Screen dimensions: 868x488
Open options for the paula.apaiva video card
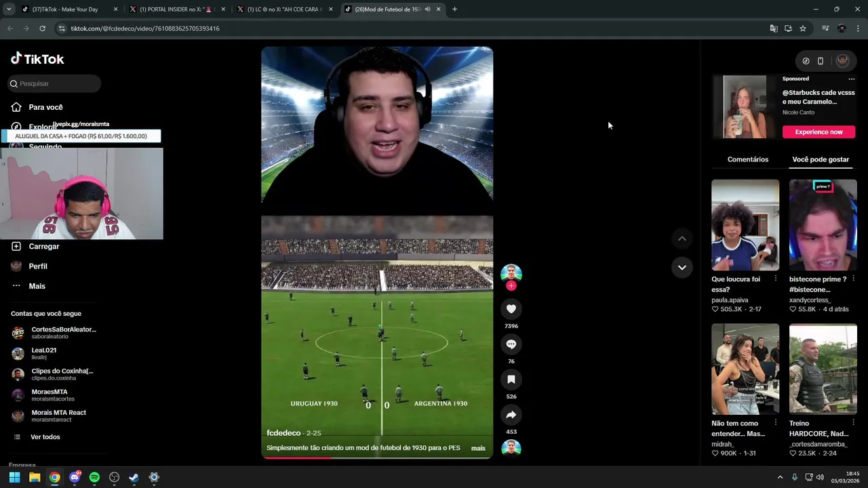pyautogui.click(x=776, y=279)
